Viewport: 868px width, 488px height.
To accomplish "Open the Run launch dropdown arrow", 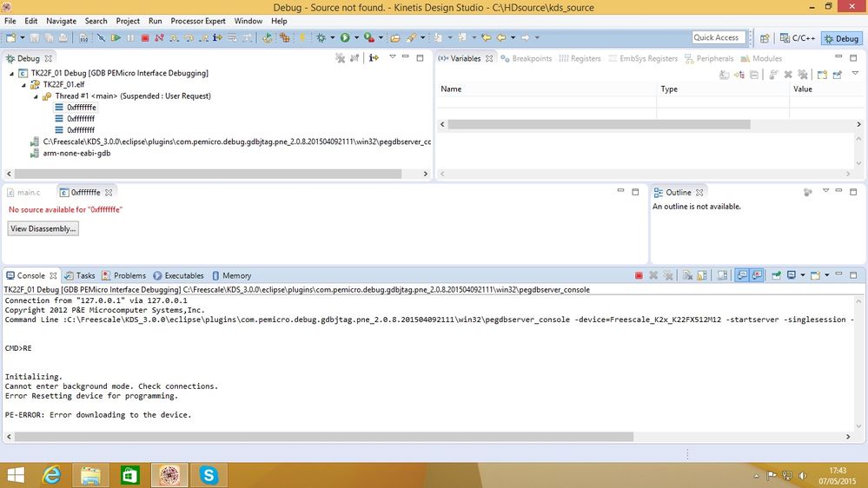I will point(356,37).
